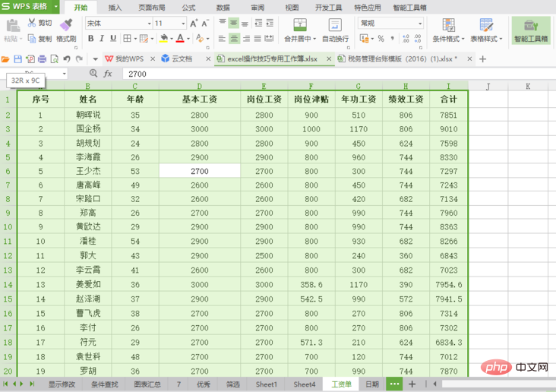The width and height of the screenshot is (556, 392).
Task: Open the WPS 表格 application menu dropdown
Action: pyautogui.click(x=56, y=6)
